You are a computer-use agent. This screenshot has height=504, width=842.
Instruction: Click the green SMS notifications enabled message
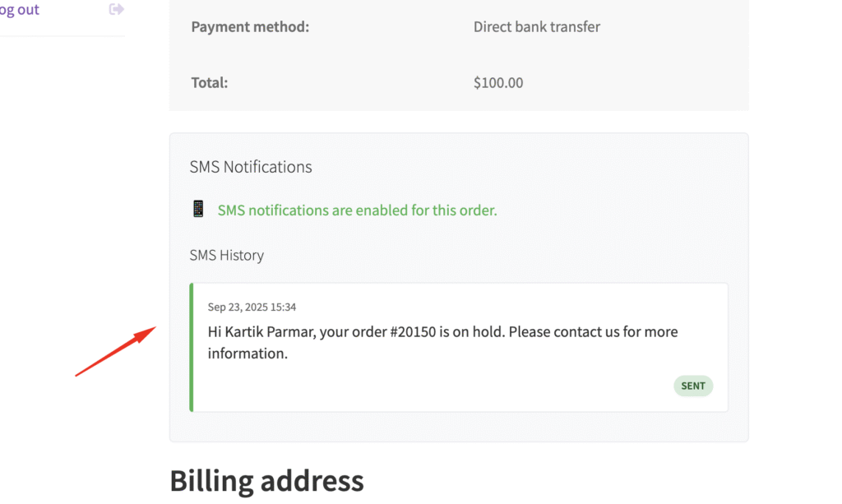357,210
